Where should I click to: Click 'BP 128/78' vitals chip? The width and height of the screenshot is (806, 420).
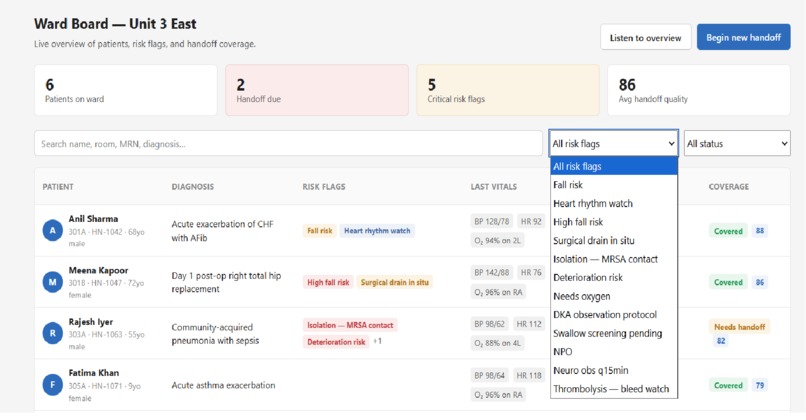click(x=491, y=222)
